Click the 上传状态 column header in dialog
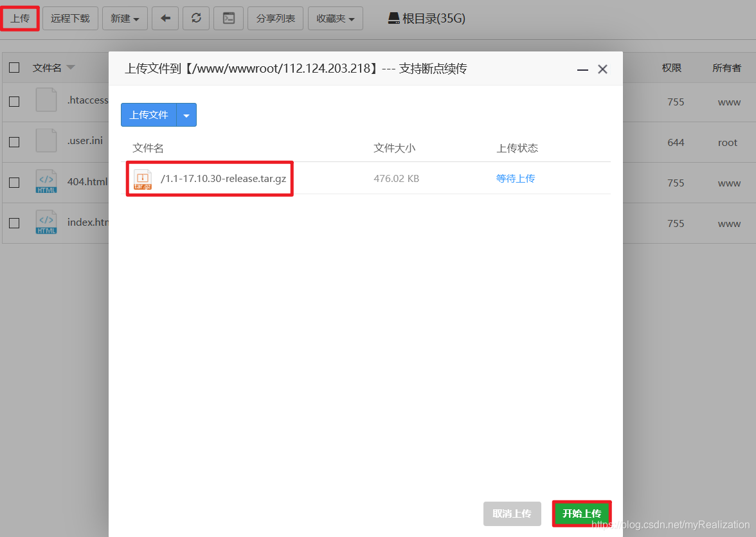This screenshot has width=756, height=537. (x=517, y=148)
